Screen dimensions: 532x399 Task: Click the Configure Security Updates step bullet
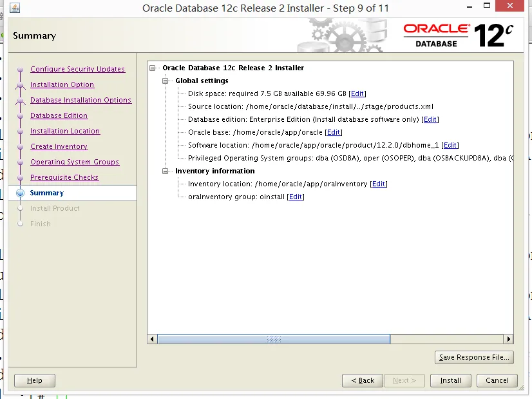coord(21,70)
